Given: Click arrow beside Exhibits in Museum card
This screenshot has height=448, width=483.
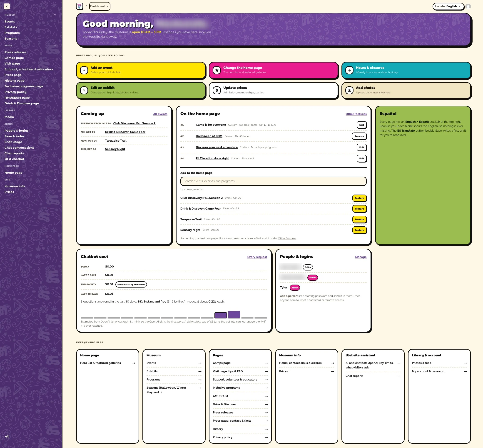Looking at the screenshot, I should click(200, 371).
